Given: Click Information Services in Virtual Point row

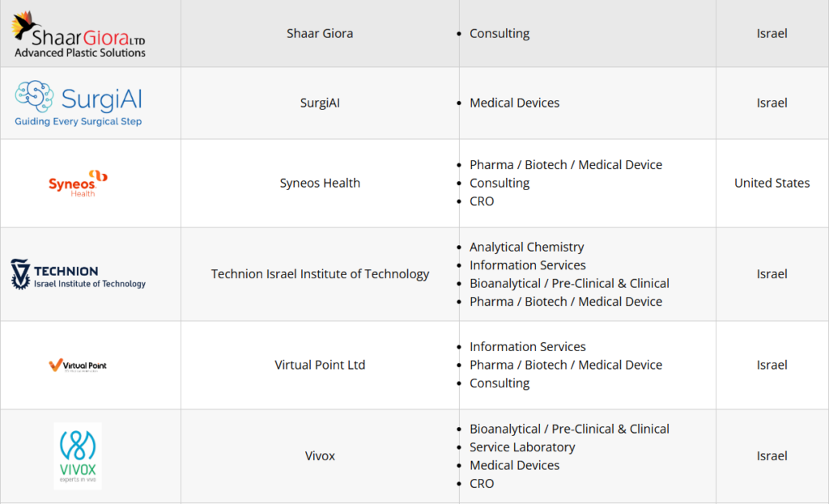Looking at the screenshot, I should click(x=527, y=346).
